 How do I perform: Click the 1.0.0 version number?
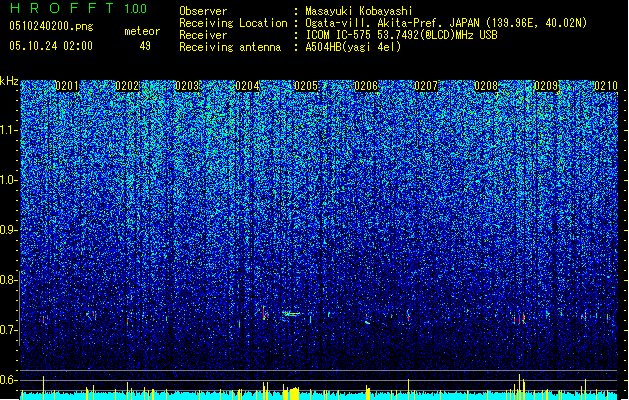tap(135, 8)
